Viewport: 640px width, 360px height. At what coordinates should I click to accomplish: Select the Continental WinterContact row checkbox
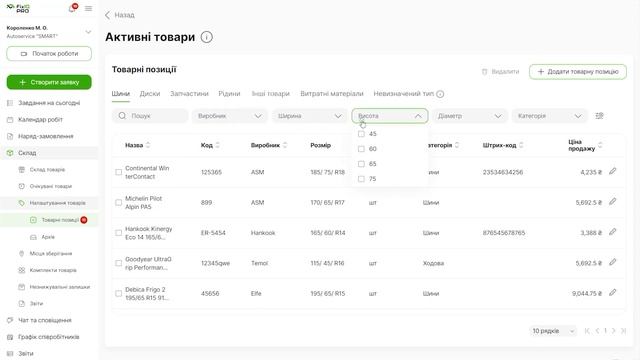(x=118, y=172)
